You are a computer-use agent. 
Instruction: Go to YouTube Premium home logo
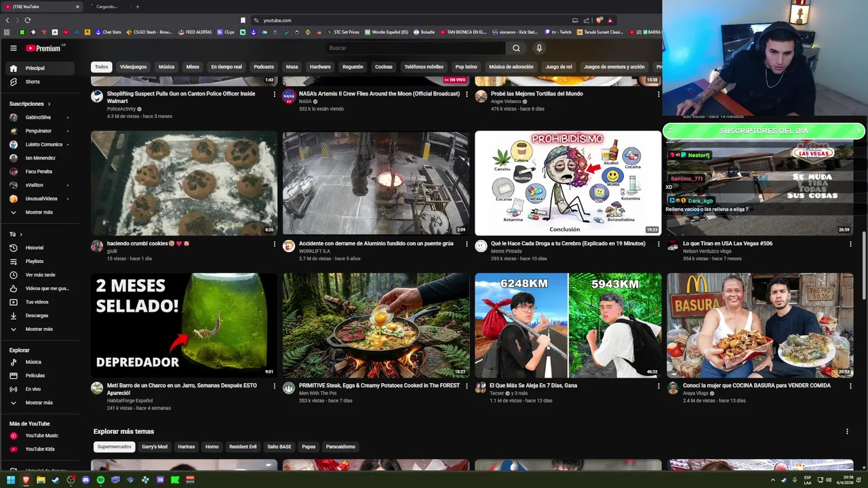pyautogui.click(x=44, y=48)
